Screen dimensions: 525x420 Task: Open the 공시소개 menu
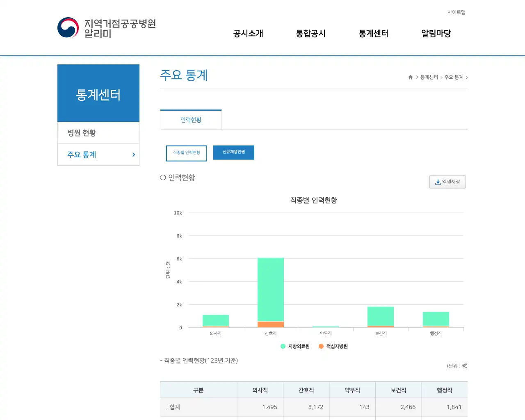pyautogui.click(x=248, y=34)
